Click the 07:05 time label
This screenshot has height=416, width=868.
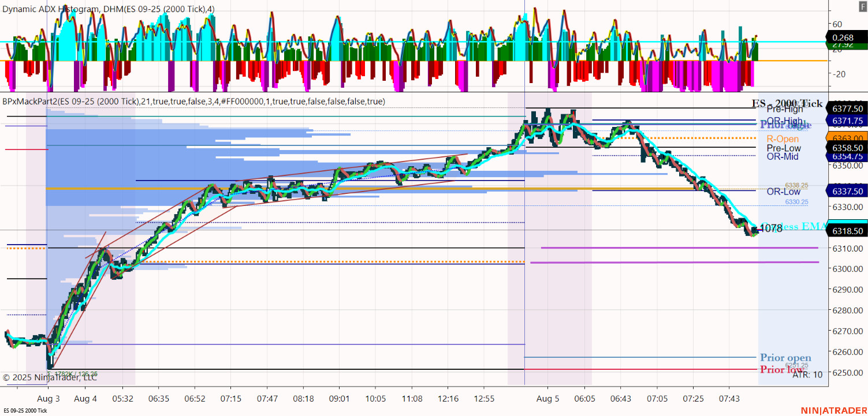pyautogui.click(x=657, y=399)
